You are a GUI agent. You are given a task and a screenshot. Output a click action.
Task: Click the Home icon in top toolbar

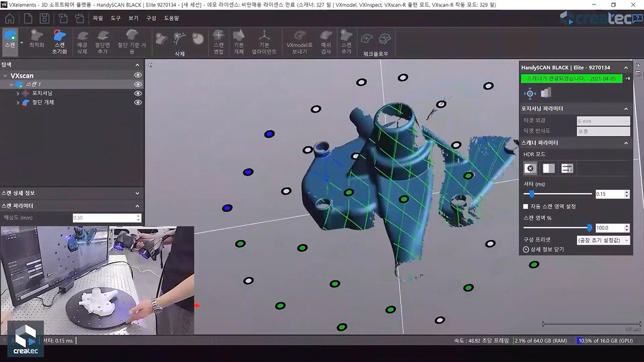(10, 18)
